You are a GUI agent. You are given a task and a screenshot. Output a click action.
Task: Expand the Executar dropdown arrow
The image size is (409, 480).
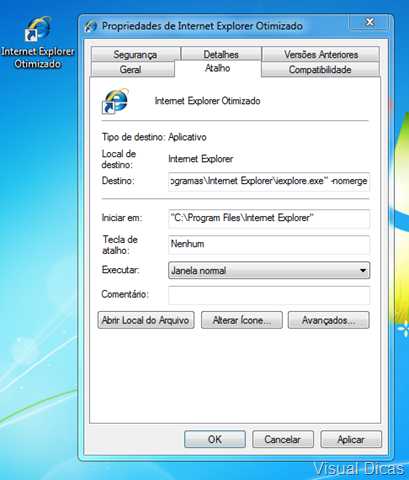coord(363,270)
